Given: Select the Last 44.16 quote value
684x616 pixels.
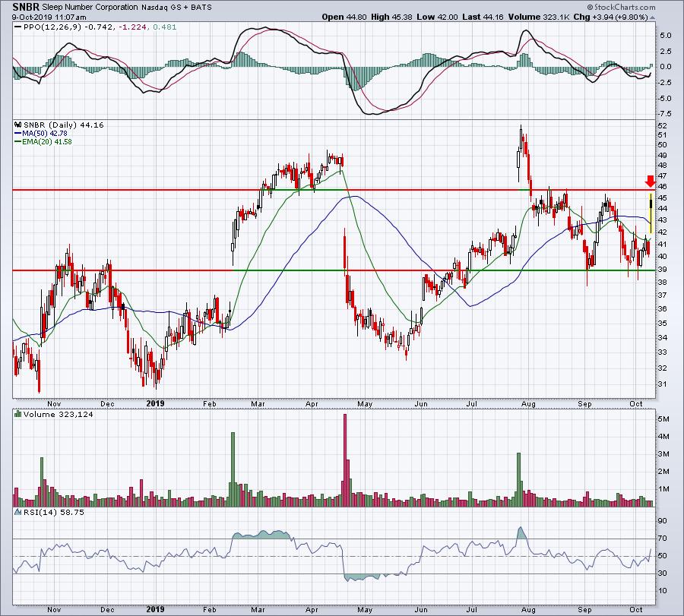Looking at the screenshot, I should point(483,17).
